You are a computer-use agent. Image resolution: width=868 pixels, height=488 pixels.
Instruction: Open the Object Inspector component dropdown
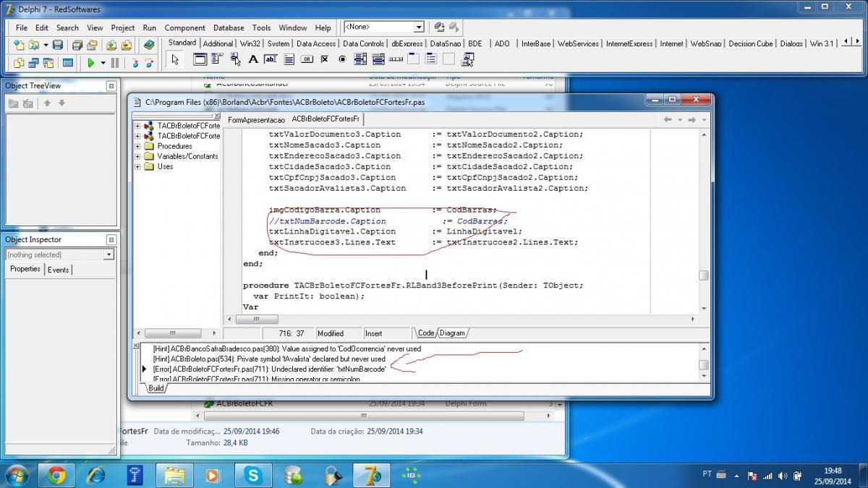(x=109, y=254)
